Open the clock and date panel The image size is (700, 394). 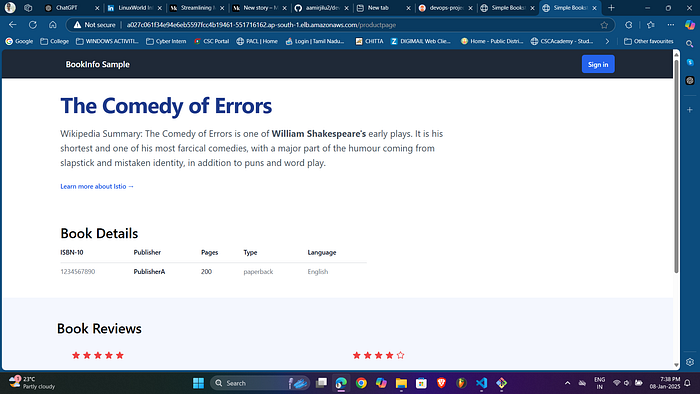[665, 383]
